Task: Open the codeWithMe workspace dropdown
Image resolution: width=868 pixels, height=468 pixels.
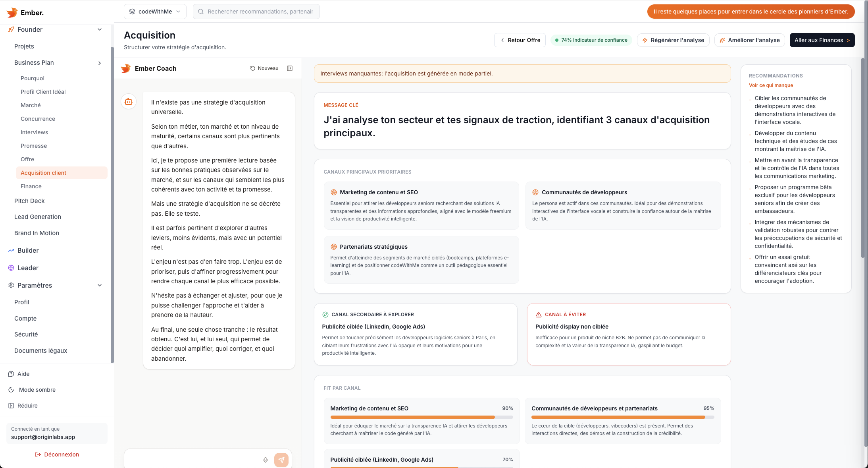Action: click(155, 11)
